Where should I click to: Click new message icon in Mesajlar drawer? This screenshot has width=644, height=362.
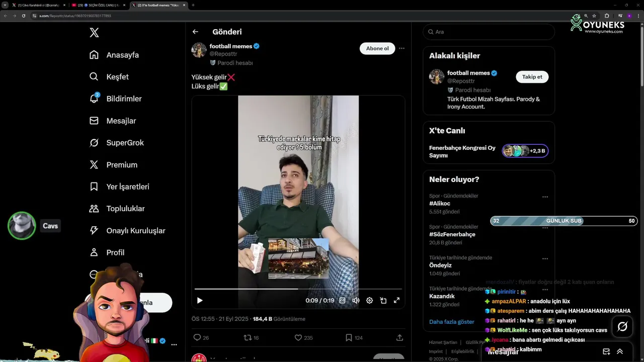click(606, 351)
